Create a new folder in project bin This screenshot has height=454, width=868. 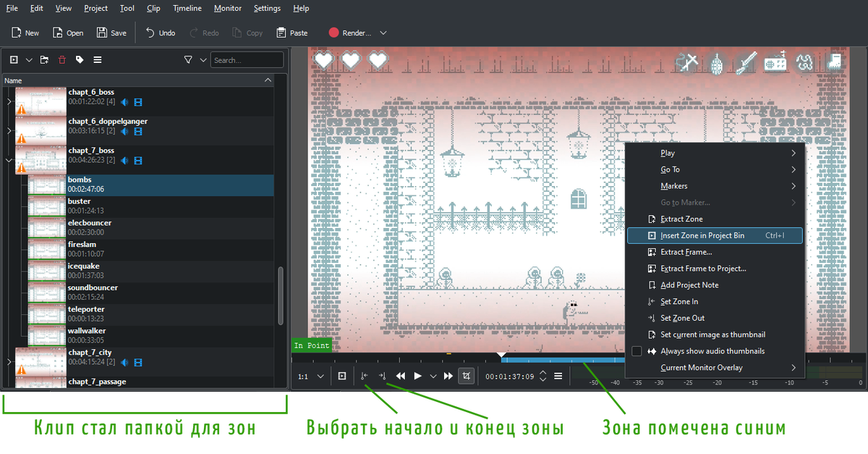coord(45,60)
